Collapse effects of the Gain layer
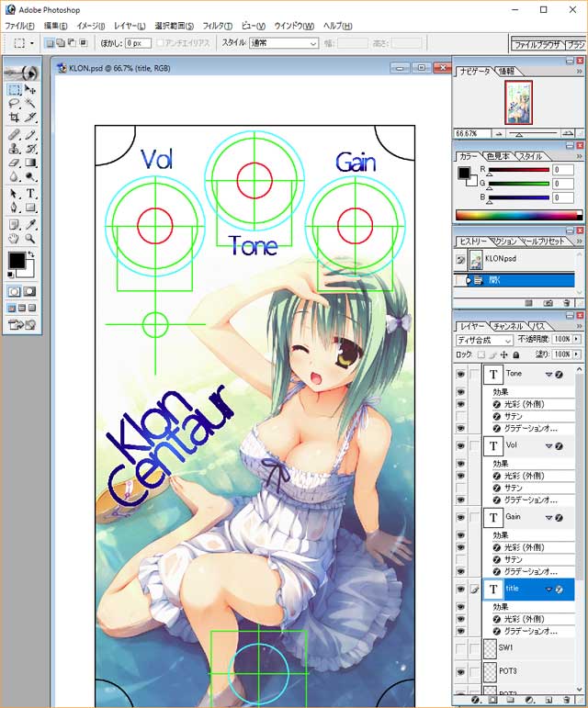Screen dimensions: 588x708 (x=548, y=518)
